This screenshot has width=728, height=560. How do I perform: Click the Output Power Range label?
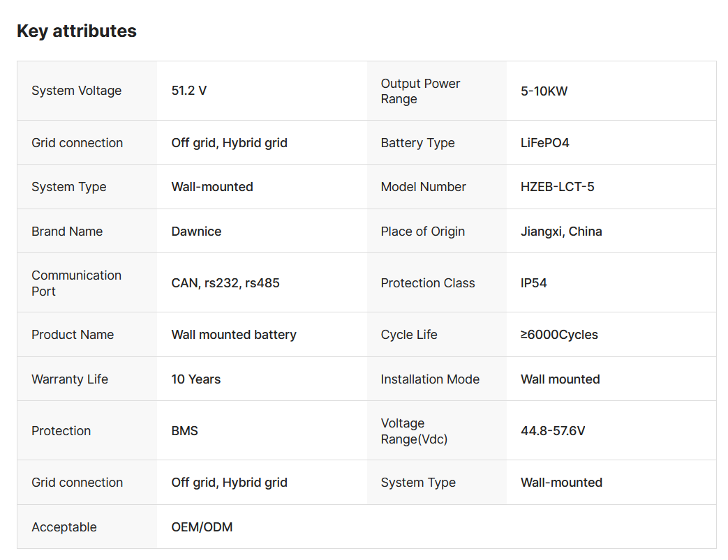click(x=420, y=91)
